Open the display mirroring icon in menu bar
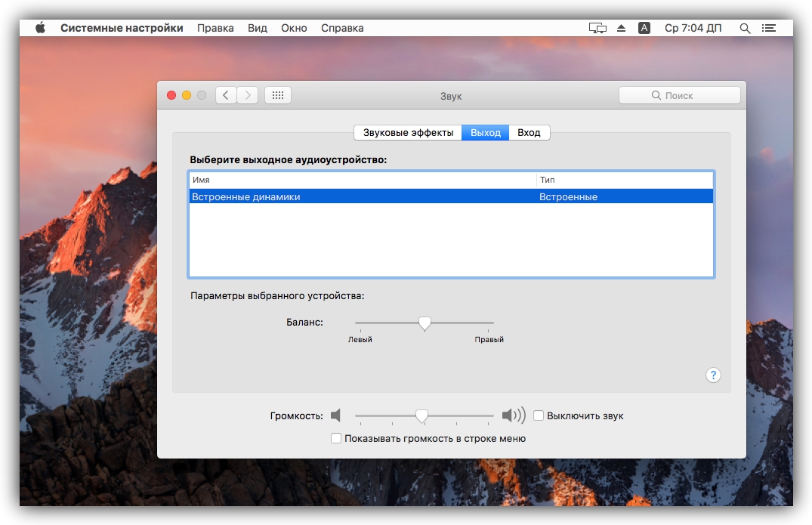 (x=597, y=28)
